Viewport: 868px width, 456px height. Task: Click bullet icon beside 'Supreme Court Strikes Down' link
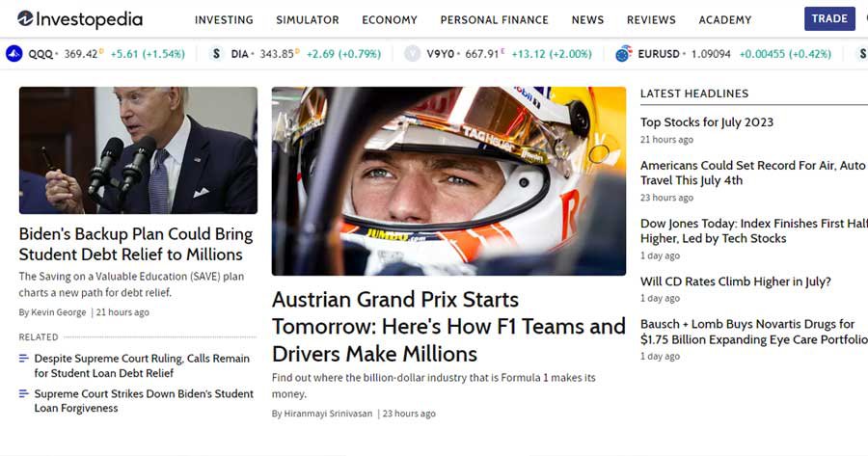tap(24, 394)
